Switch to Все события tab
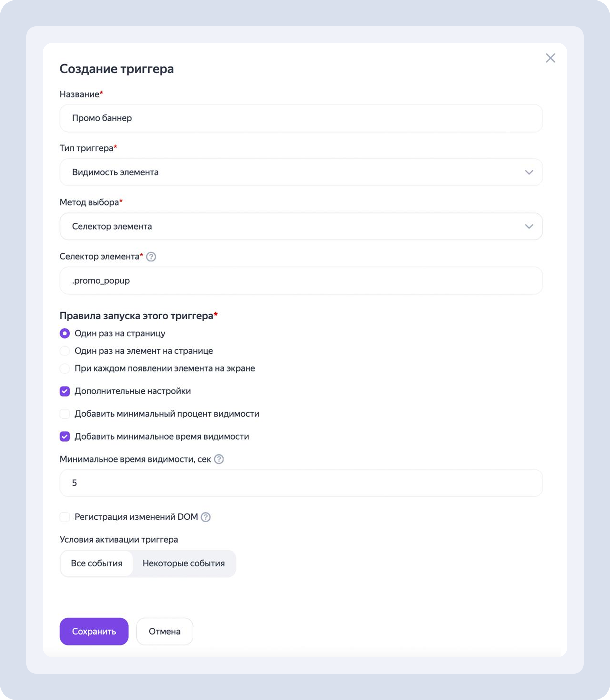The width and height of the screenshot is (610, 700). tap(96, 563)
